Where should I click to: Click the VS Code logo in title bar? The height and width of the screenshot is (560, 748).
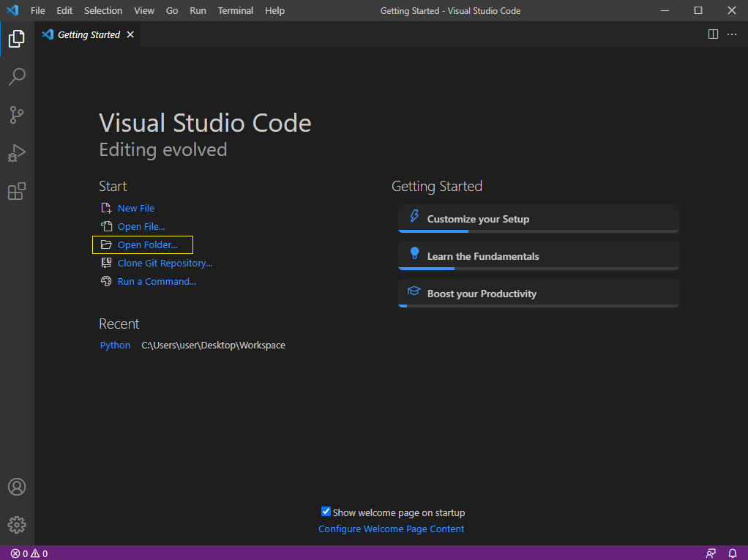point(12,10)
